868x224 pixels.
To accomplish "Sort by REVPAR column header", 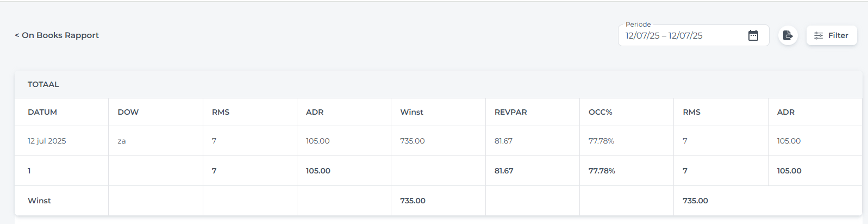I will point(511,112).
